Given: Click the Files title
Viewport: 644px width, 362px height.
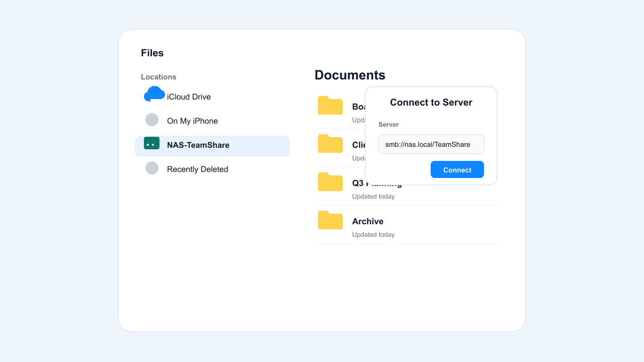Looking at the screenshot, I should click(152, 53).
